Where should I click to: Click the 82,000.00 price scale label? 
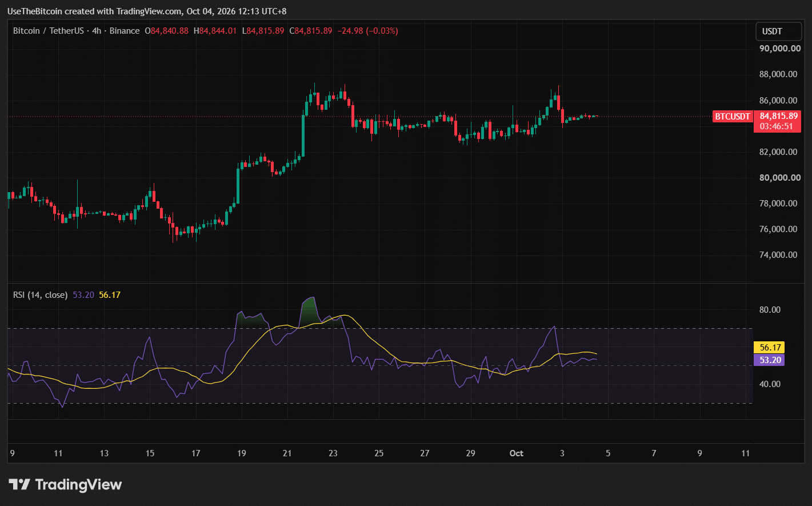(779, 152)
